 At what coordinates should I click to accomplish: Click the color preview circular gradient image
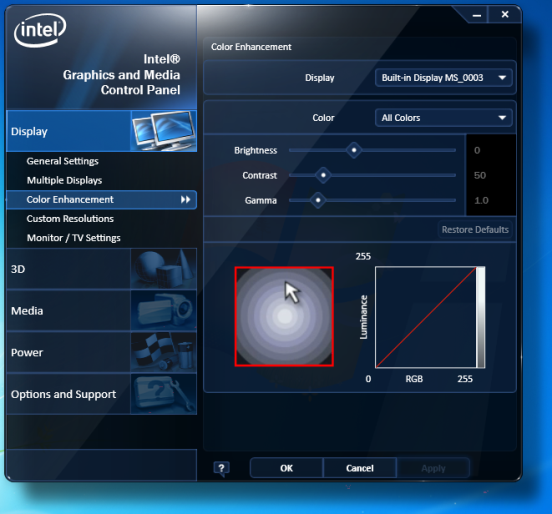point(284,316)
